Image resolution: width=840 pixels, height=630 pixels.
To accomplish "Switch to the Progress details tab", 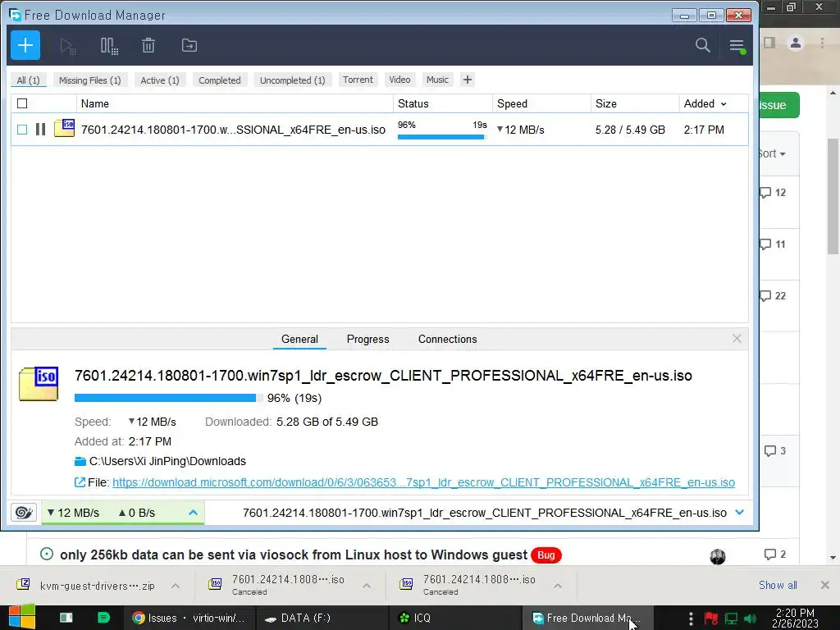I will click(368, 339).
